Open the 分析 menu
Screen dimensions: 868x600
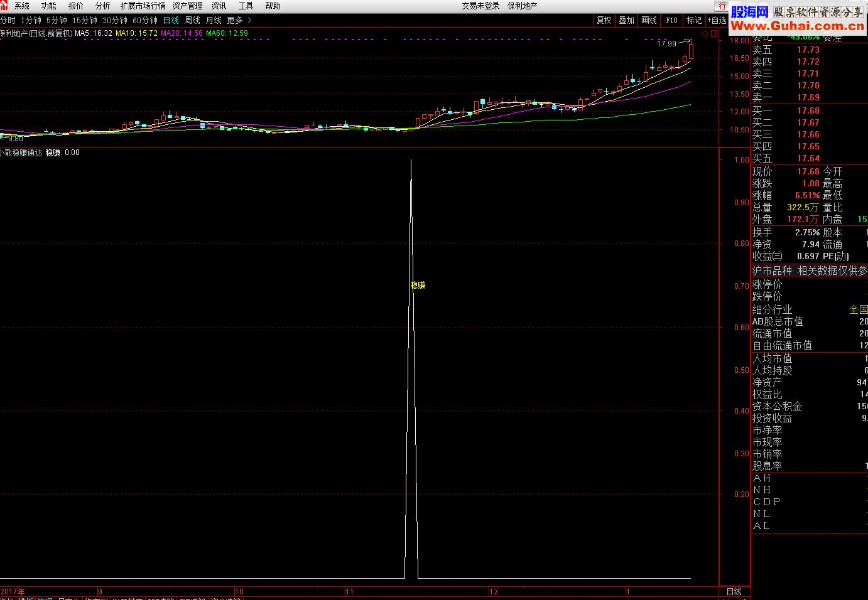tap(103, 6)
